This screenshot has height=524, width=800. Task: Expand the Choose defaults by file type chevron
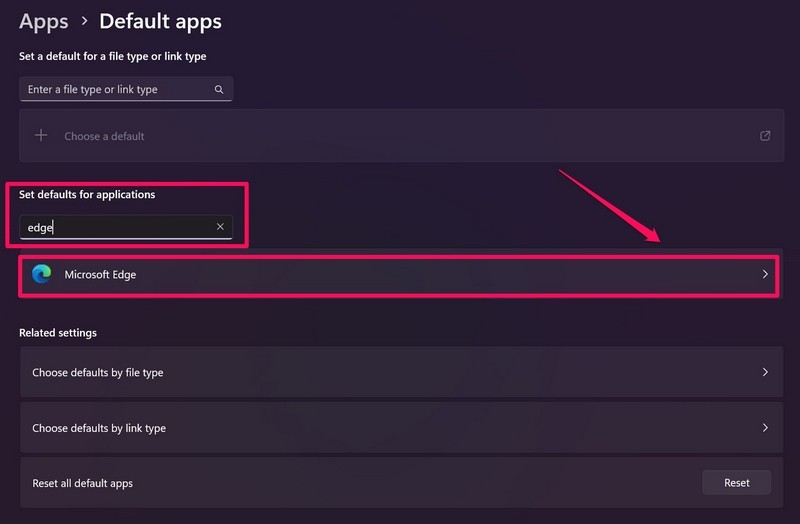[x=765, y=372]
